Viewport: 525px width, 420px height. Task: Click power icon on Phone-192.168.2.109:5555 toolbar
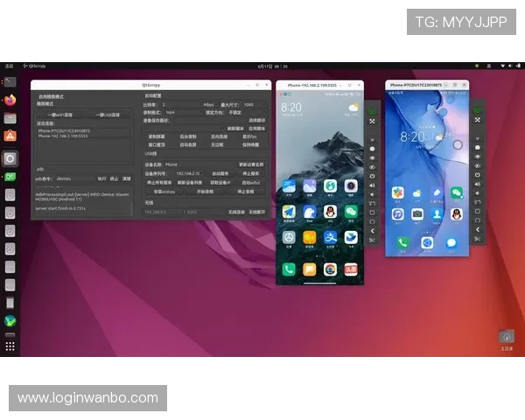tap(372, 176)
